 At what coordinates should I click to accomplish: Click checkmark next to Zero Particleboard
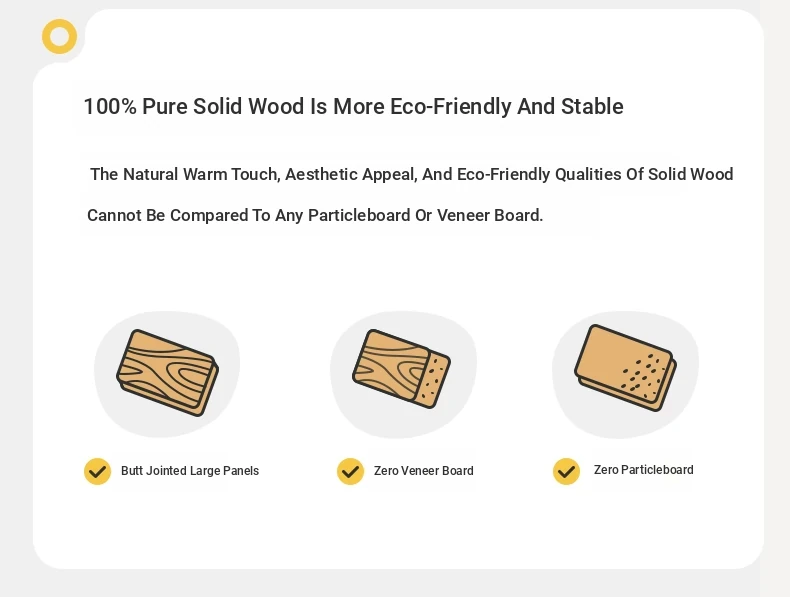(566, 472)
